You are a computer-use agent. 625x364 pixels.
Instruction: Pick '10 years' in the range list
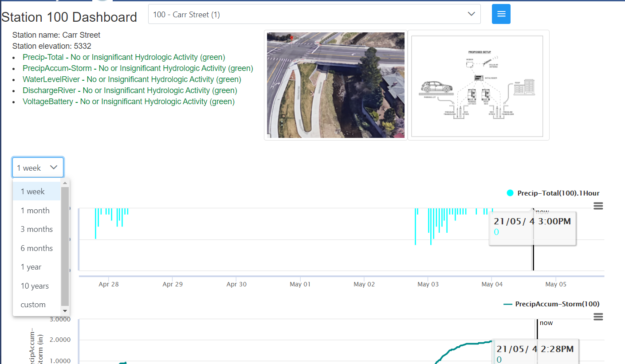pyautogui.click(x=36, y=286)
